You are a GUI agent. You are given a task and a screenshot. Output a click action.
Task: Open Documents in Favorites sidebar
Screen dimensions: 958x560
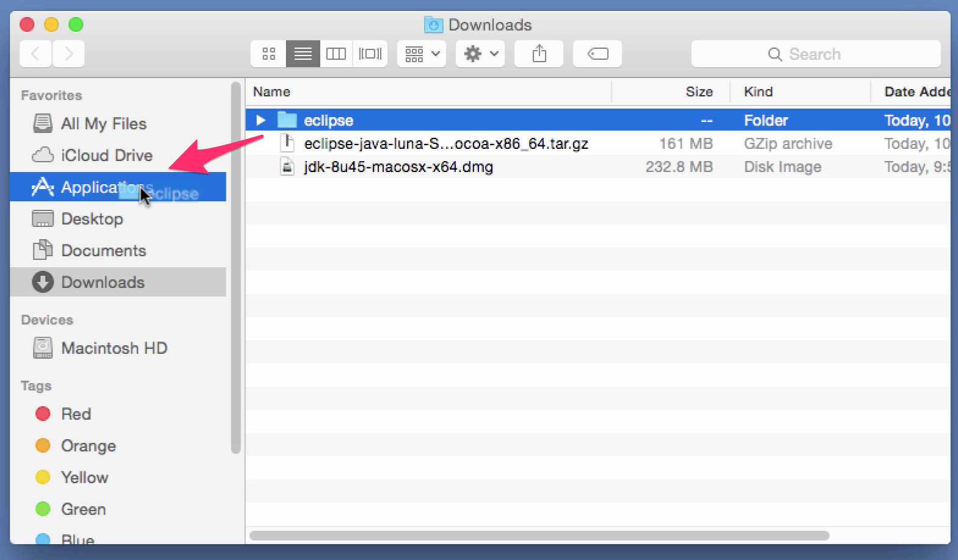click(x=103, y=251)
